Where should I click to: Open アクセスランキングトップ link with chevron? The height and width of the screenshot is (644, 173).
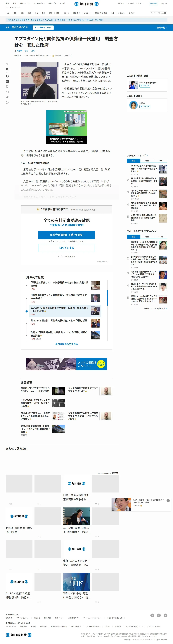click(x=155, y=309)
